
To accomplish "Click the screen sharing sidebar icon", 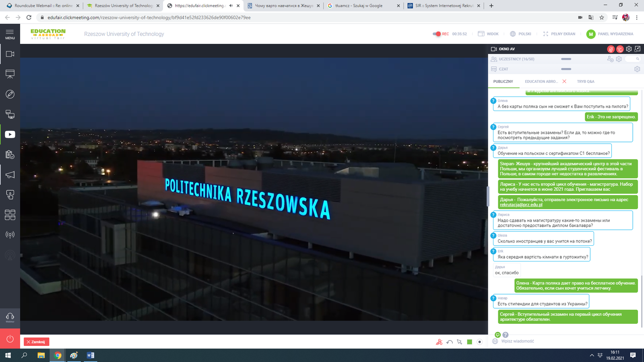I will click(x=10, y=114).
